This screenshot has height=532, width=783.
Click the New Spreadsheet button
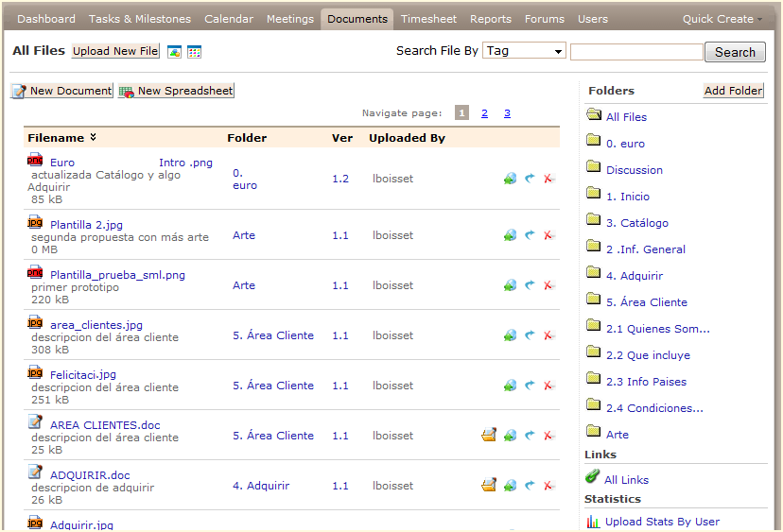coord(176,92)
